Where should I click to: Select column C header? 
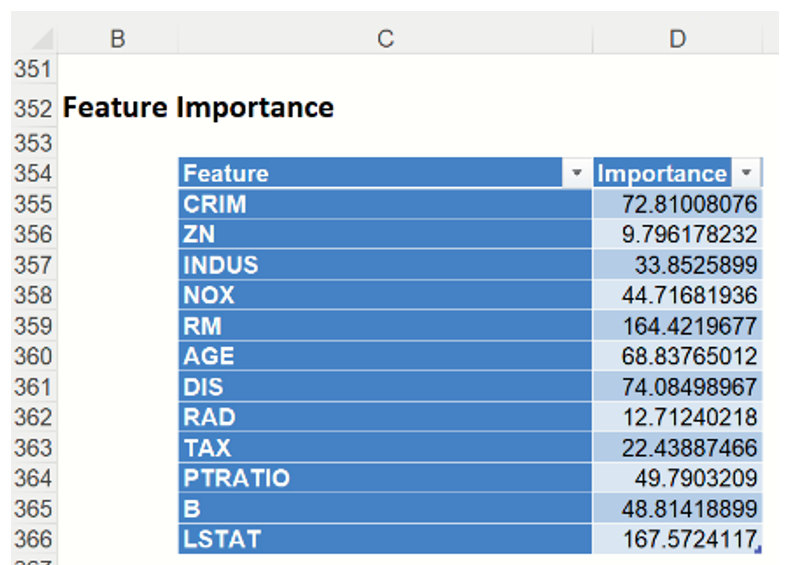[x=385, y=39]
